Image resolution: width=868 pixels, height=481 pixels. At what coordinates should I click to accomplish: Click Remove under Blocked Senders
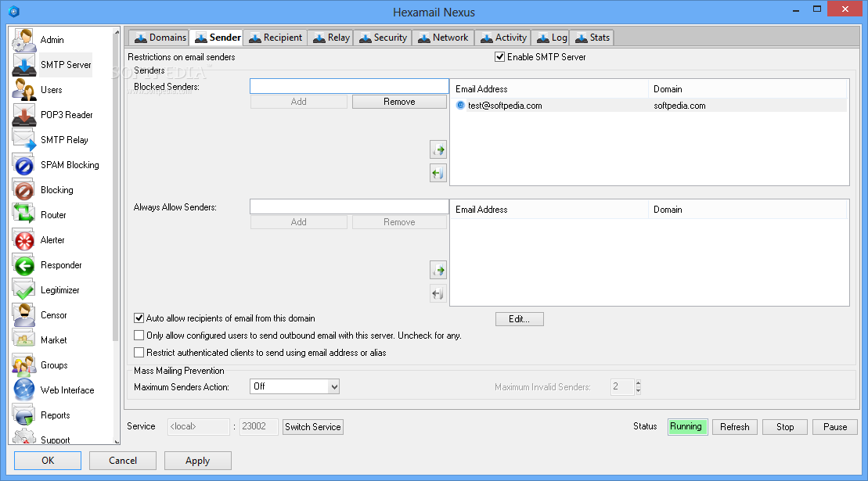[x=399, y=102]
